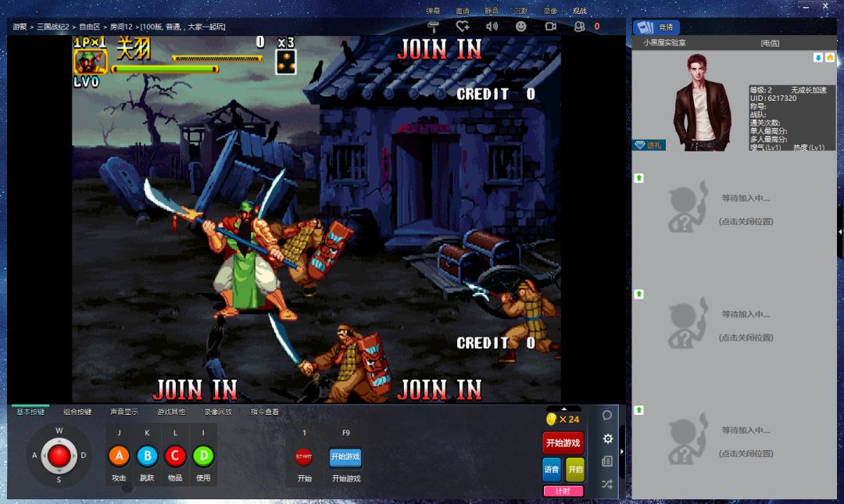Expand the up-arrow above coin counter
844x504 pixels.
coord(563,409)
